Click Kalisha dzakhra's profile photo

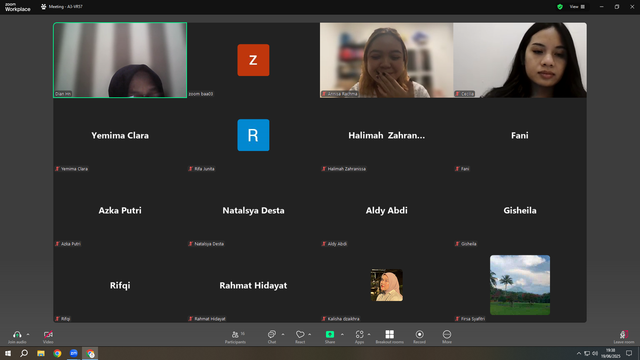pos(387,285)
